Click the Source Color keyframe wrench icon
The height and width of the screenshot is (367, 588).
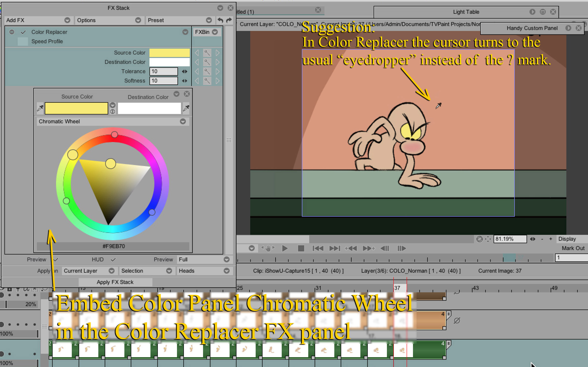coord(207,53)
